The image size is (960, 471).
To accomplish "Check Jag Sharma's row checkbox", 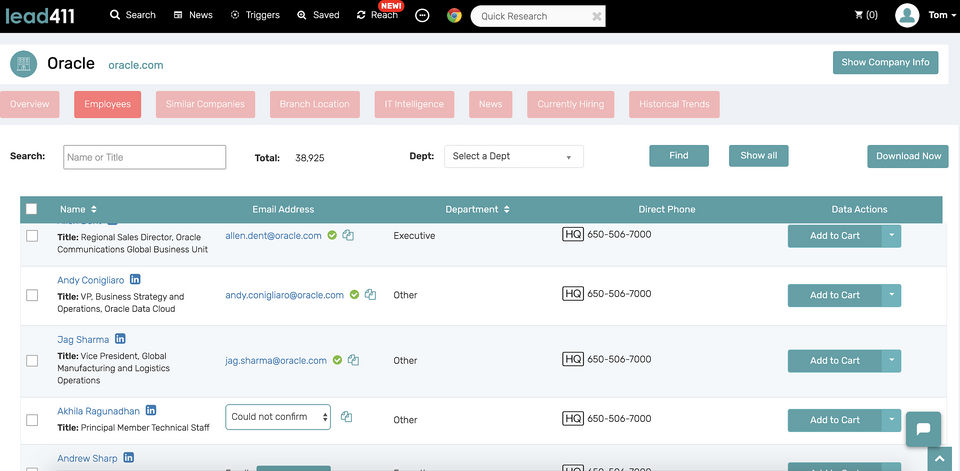I will 32,361.
